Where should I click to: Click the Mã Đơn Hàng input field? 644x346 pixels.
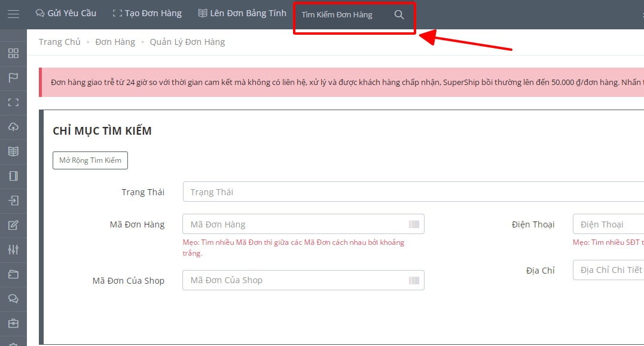[x=303, y=224]
